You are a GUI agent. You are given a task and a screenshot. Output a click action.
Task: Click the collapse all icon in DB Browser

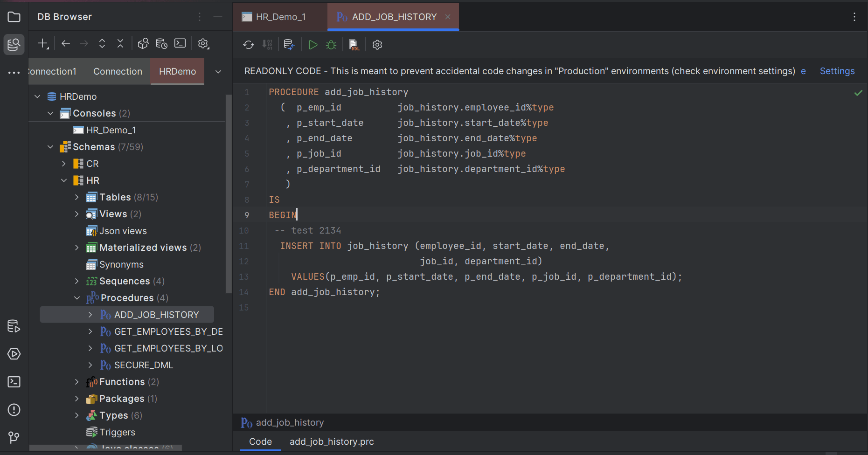click(x=120, y=44)
